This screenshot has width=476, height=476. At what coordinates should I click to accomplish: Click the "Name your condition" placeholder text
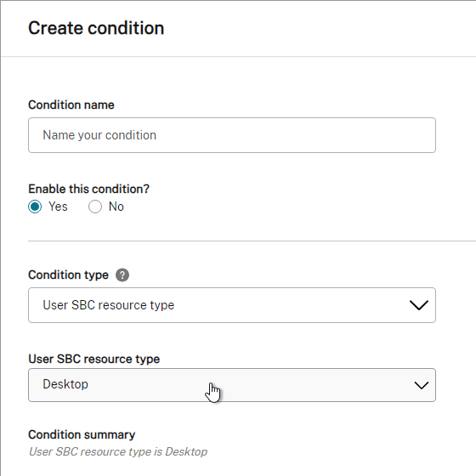(99, 135)
